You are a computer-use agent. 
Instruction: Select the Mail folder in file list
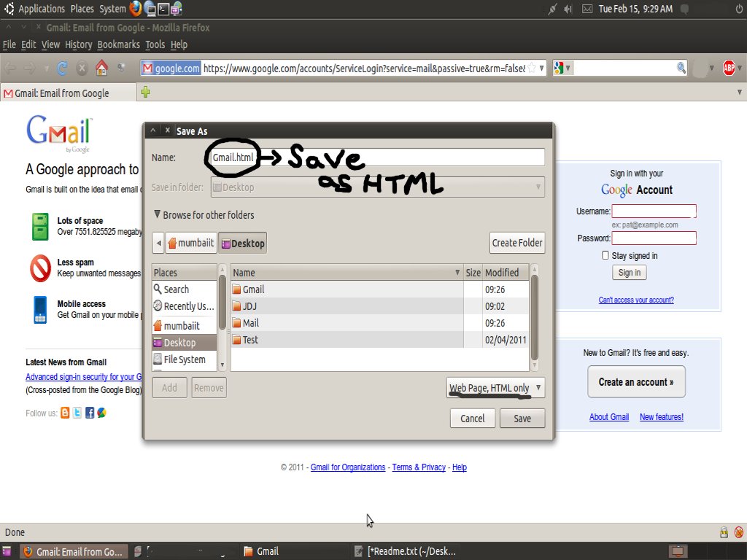pyautogui.click(x=379, y=323)
